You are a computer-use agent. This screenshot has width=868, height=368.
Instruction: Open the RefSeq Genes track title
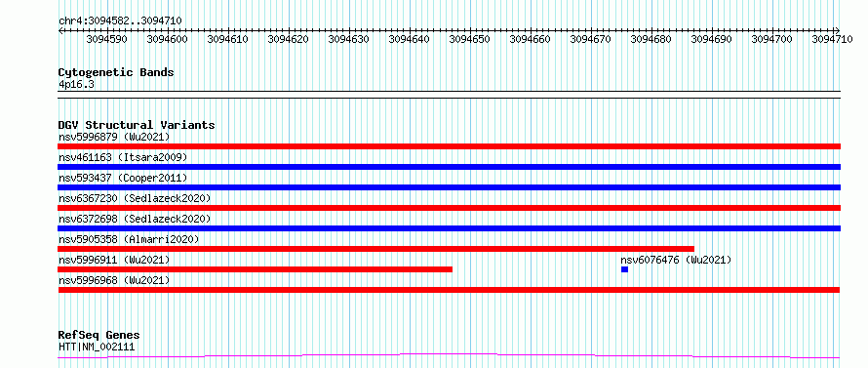[99, 336]
